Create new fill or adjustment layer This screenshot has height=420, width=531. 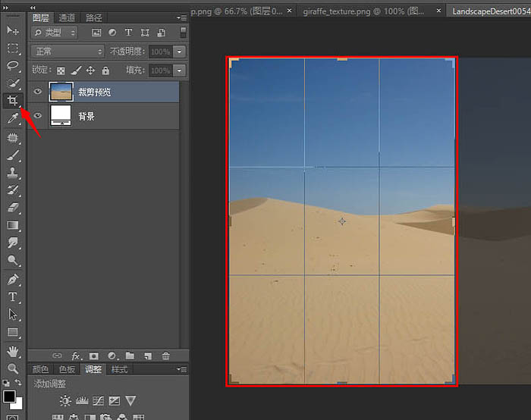(112, 356)
